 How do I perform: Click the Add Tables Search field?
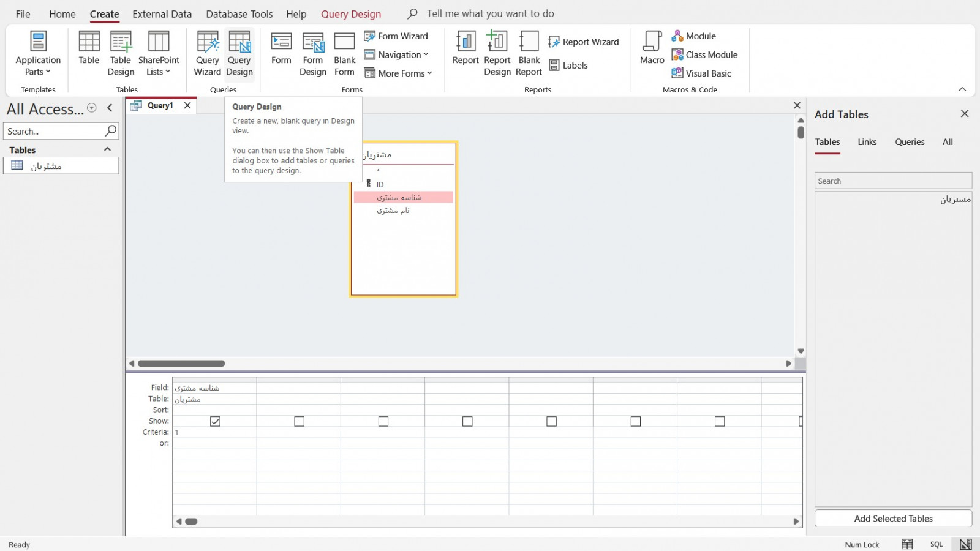893,181
